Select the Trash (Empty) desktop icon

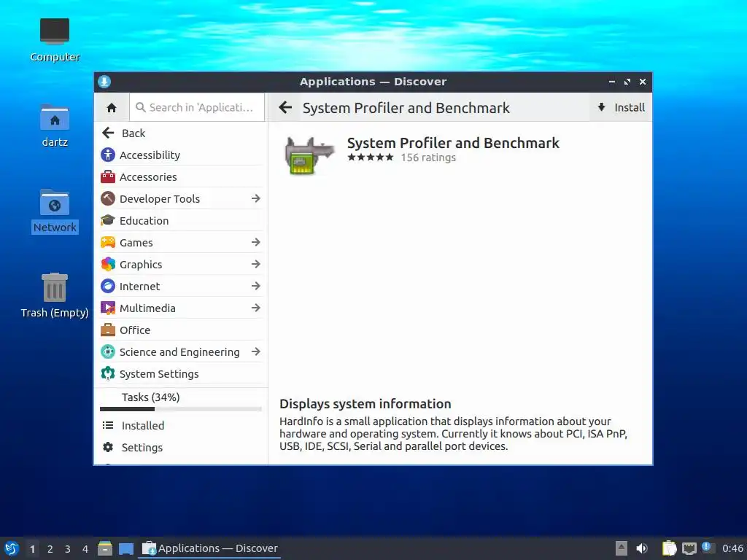[x=55, y=287]
